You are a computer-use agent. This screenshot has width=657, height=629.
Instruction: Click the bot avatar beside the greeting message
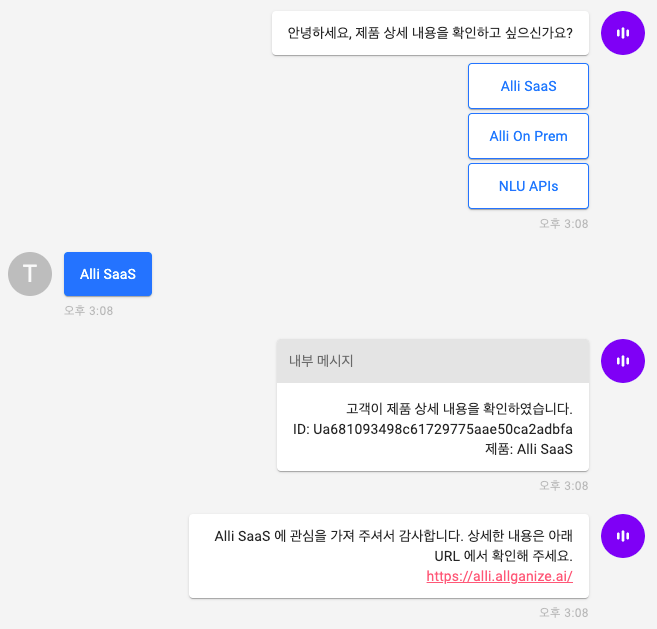click(x=623, y=33)
